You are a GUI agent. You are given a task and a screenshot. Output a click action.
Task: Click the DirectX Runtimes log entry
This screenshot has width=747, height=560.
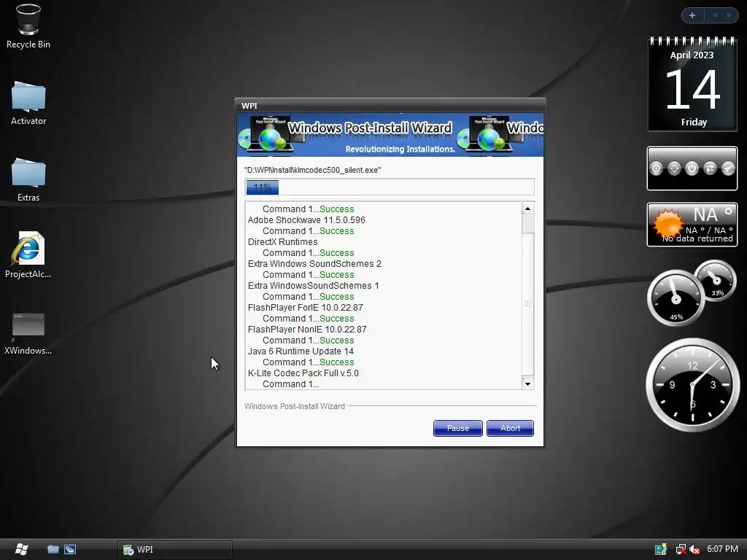point(282,242)
